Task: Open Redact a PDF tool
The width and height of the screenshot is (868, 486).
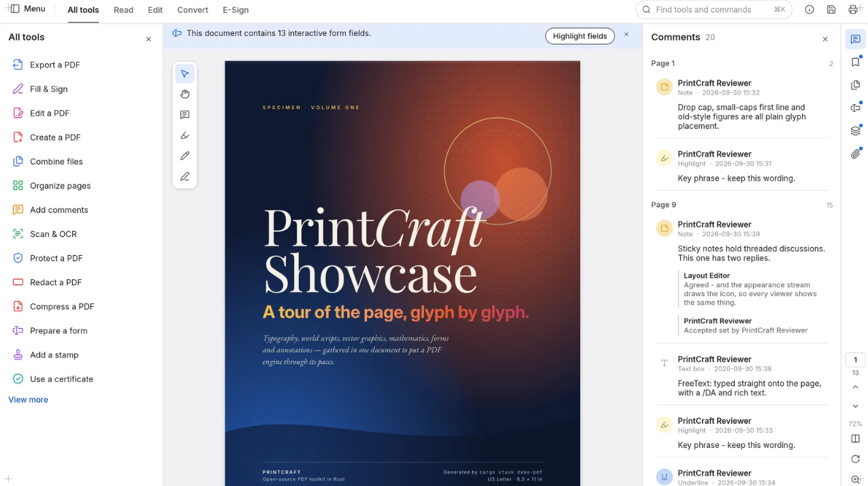Action: pyautogui.click(x=81, y=282)
